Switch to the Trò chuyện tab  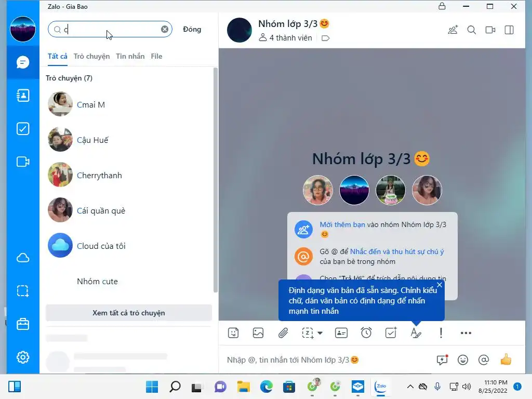coord(91,56)
